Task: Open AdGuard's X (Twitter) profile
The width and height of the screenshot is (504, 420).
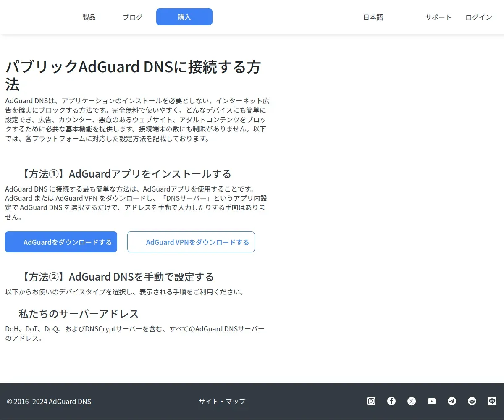Action: [412, 401]
